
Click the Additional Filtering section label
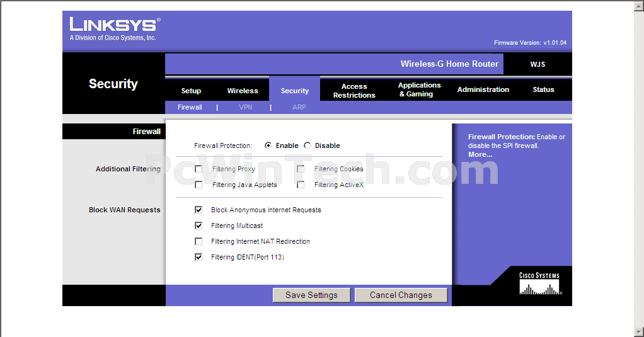click(x=128, y=169)
